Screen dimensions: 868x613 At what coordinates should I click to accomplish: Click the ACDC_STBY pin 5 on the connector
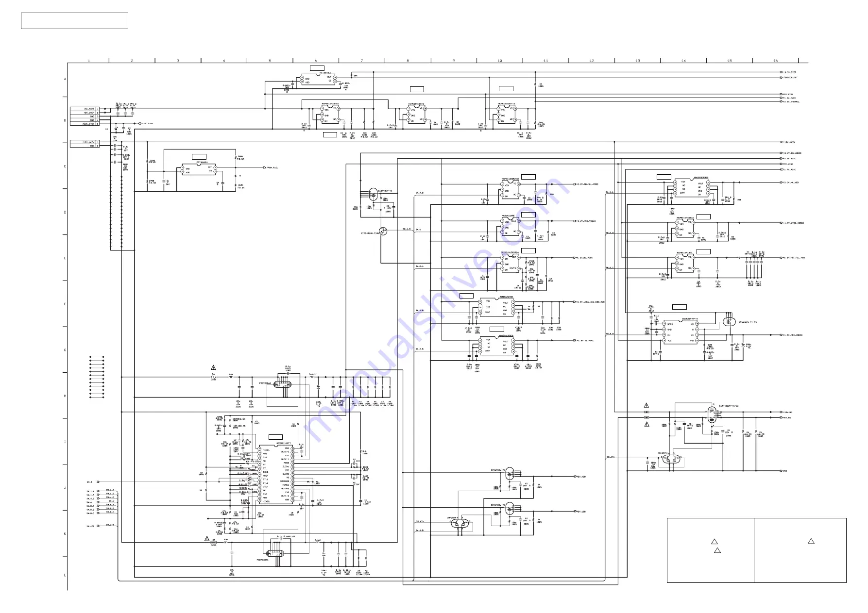(85, 124)
